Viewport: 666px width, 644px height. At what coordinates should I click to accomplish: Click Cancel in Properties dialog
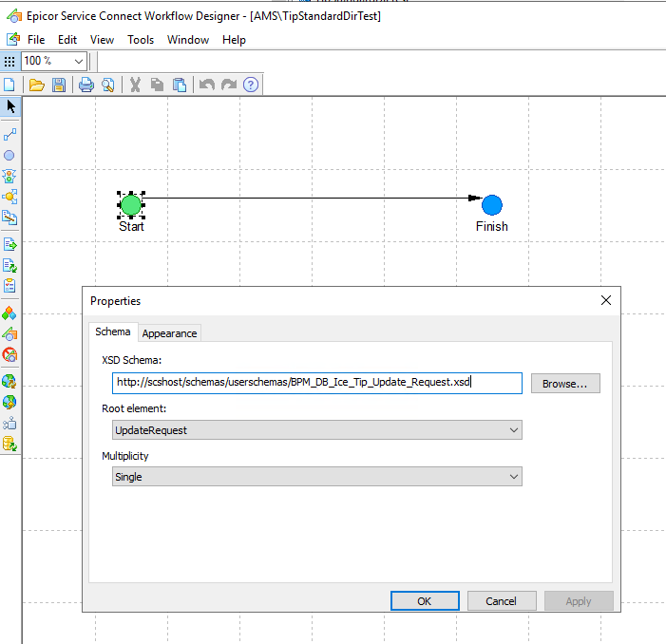click(502, 600)
